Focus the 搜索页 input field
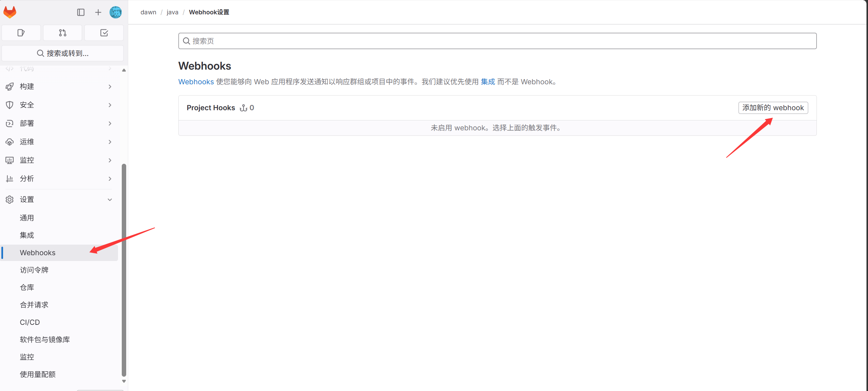The width and height of the screenshot is (868, 391). [x=497, y=41]
